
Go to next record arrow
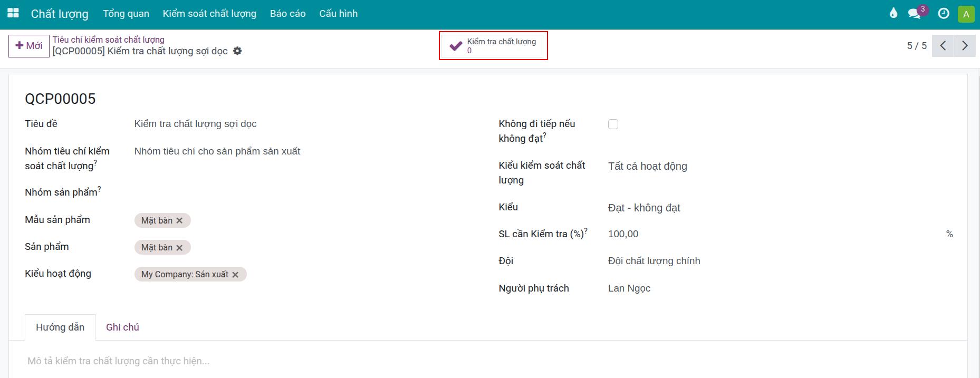click(x=965, y=46)
